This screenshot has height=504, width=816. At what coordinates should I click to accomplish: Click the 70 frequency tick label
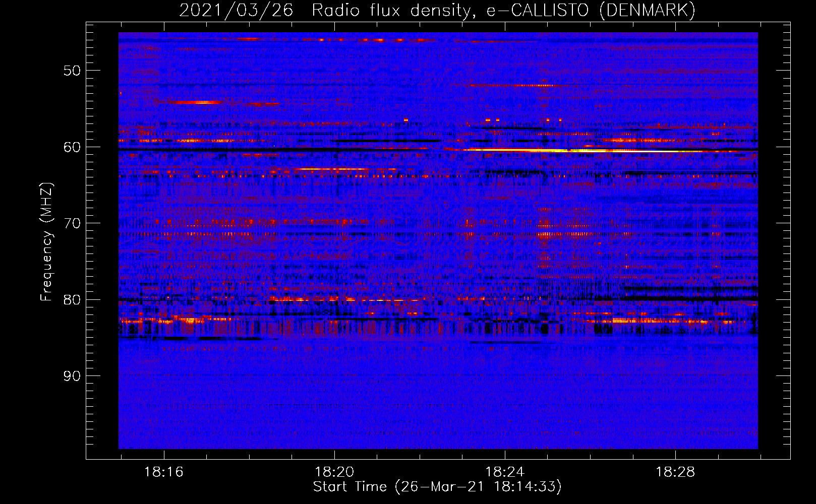click(72, 223)
